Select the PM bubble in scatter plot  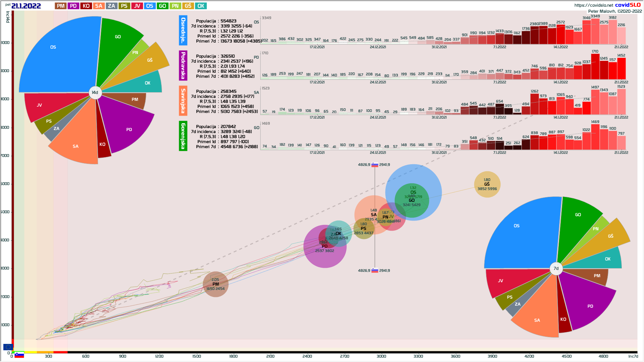pyautogui.click(x=216, y=284)
